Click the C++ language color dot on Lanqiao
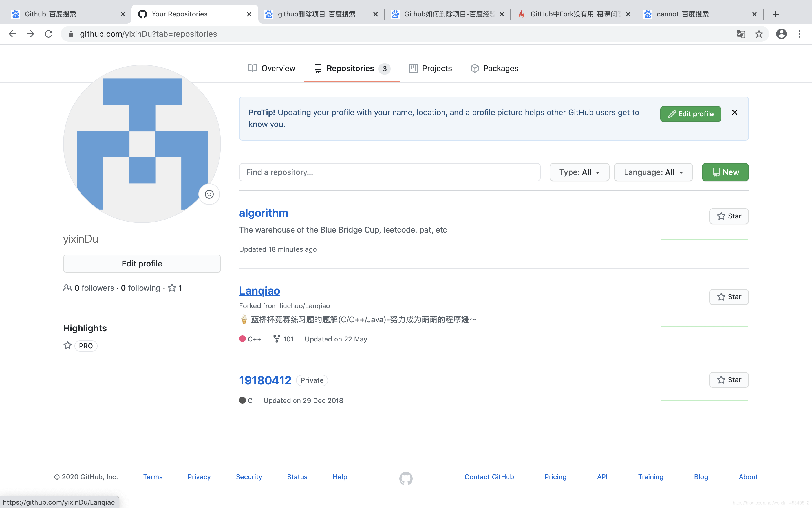The height and width of the screenshot is (508, 812). point(242,339)
